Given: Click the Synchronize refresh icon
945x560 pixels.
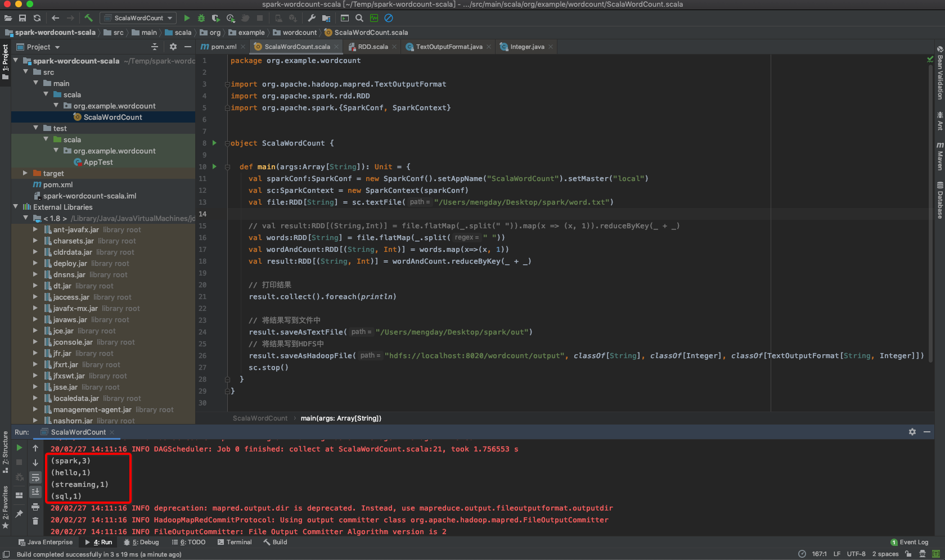Looking at the screenshot, I should [37, 18].
